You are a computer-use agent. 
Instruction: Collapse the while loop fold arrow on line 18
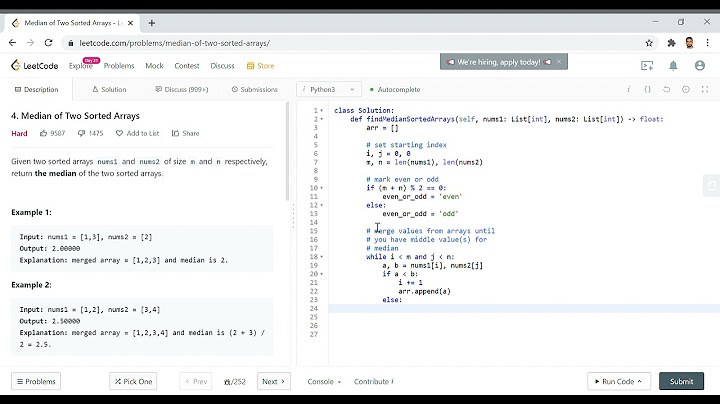[x=321, y=257]
